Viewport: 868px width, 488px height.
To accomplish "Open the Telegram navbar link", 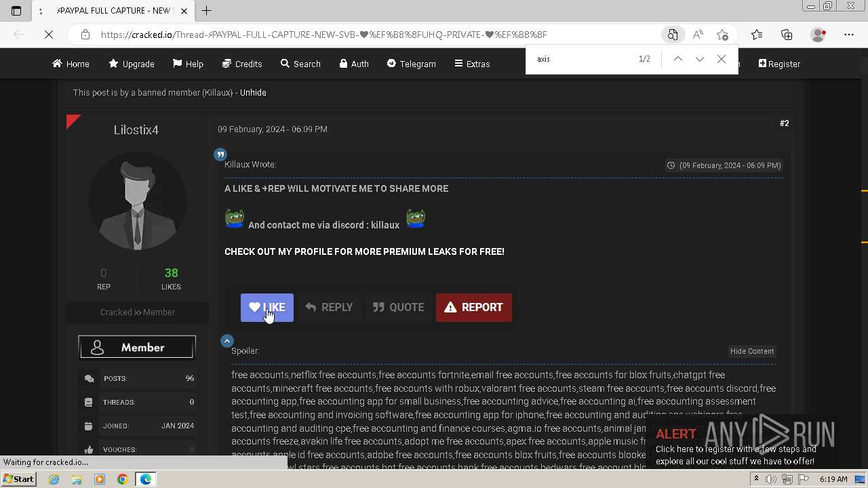I will [x=412, y=64].
